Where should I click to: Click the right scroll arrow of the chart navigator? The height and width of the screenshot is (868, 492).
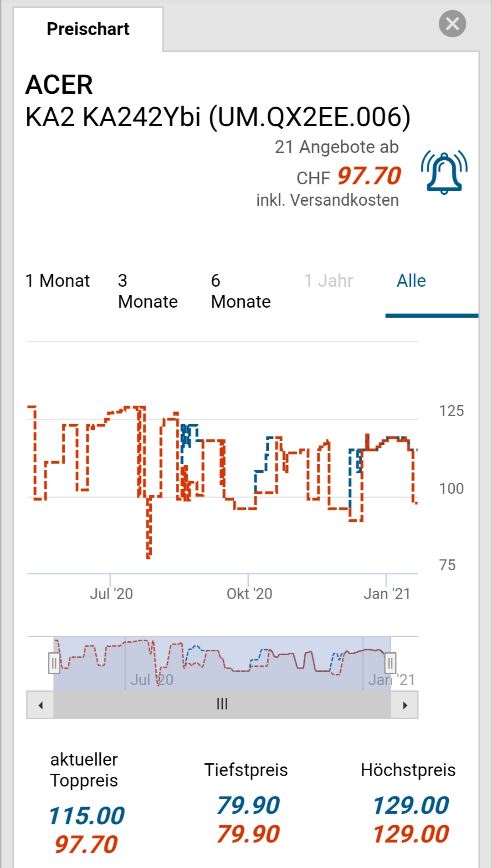click(405, 705)
